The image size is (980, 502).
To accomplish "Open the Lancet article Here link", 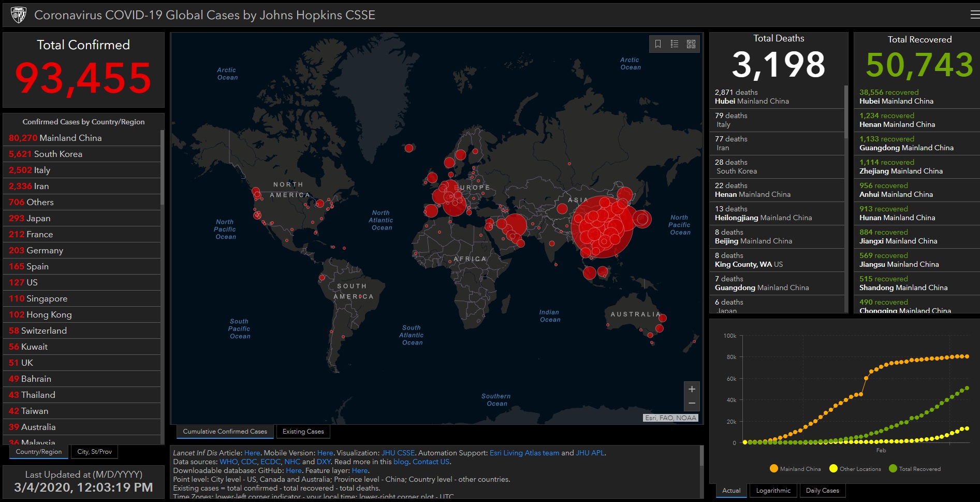I will pos(252,453).
